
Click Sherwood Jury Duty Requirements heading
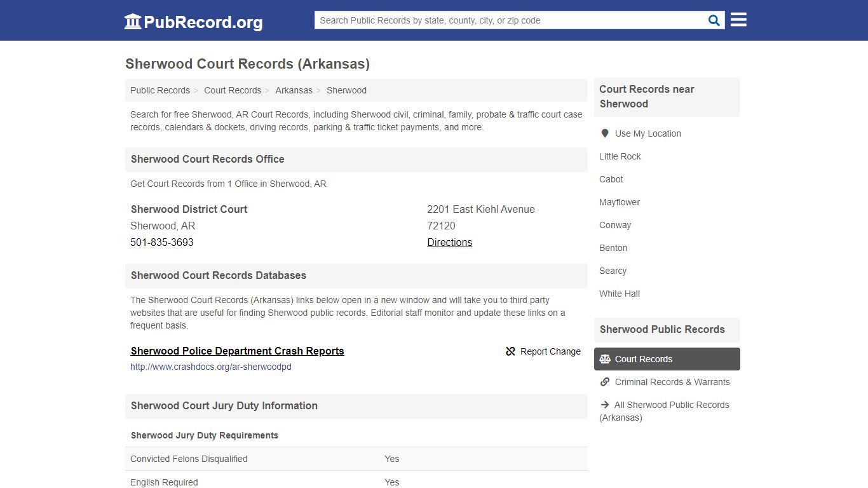tap(205, 435)
